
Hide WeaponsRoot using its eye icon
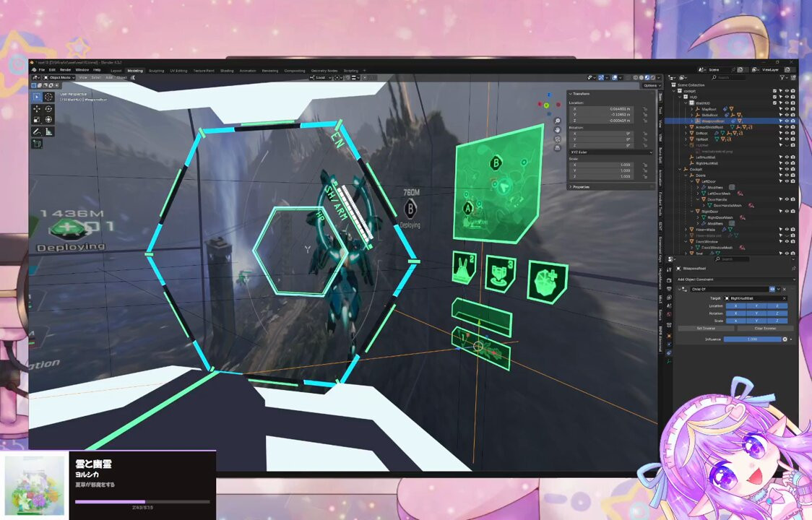(787, 121)
